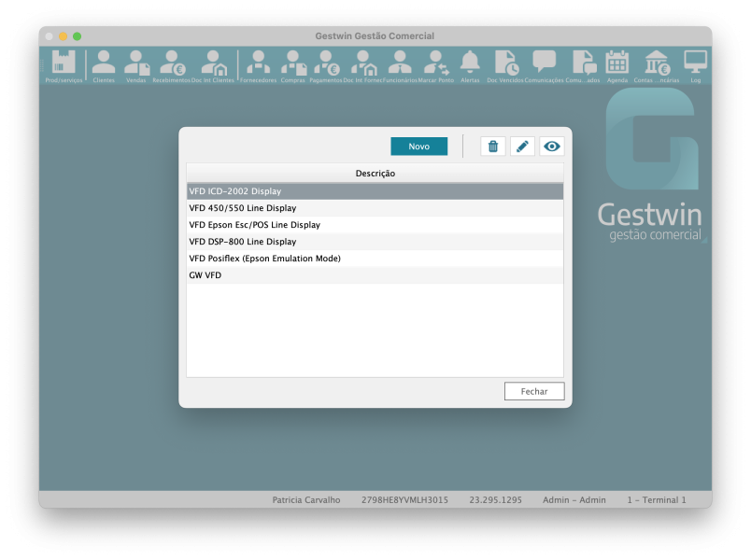Click the Fechar button
This screenshot has height=560, width=751.
(534, 391)
